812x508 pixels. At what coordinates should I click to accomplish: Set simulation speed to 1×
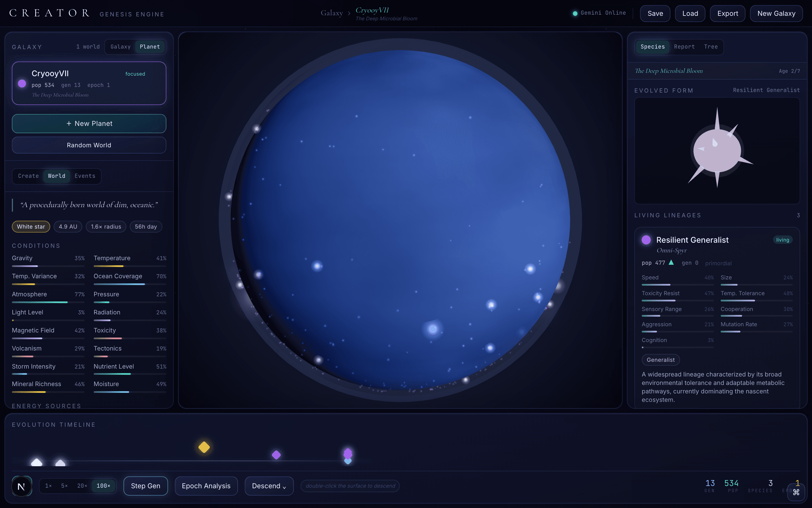tap(48, 486)
